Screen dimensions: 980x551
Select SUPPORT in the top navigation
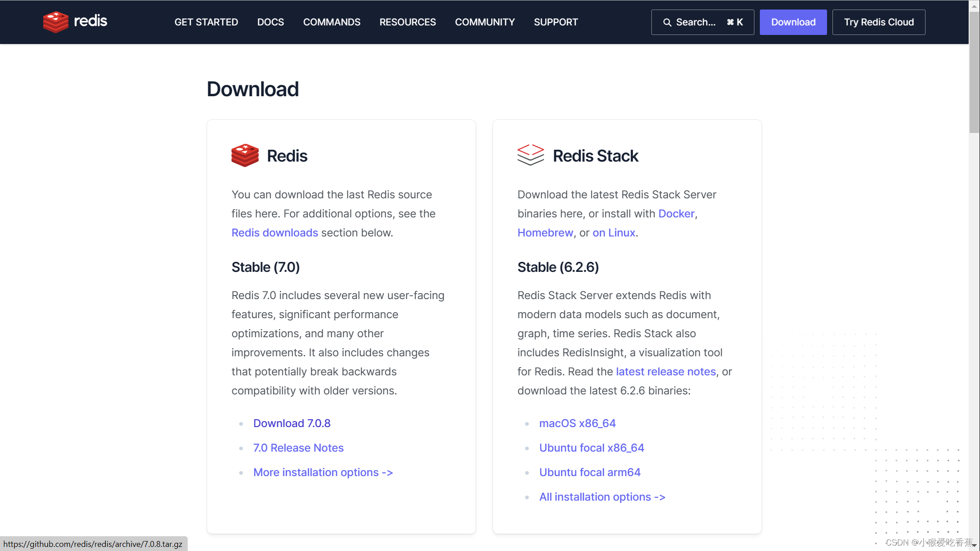pyautogui.click(x=556, y=22)
